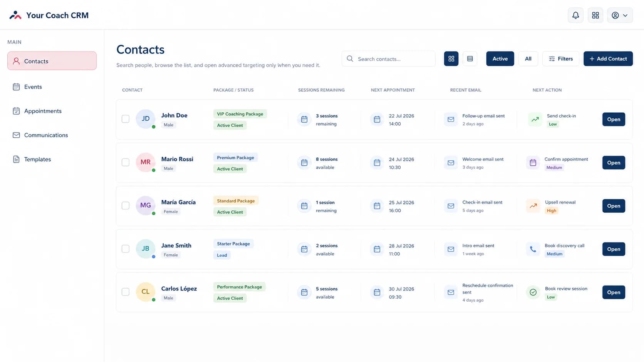
Task: Click the High priority badge
Action: pyautogui.click(x=552, y=211)
